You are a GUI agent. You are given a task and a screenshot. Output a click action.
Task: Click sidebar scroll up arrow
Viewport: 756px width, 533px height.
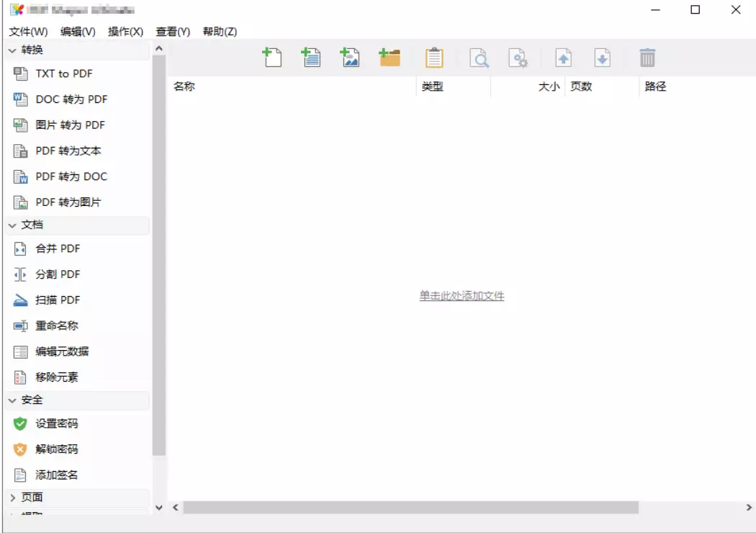159,49
